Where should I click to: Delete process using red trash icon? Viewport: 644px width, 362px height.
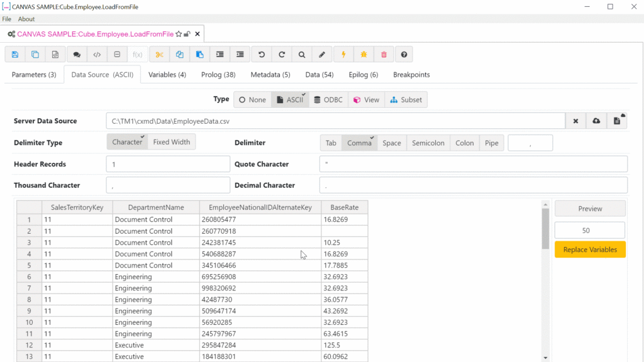coord(384,55)
